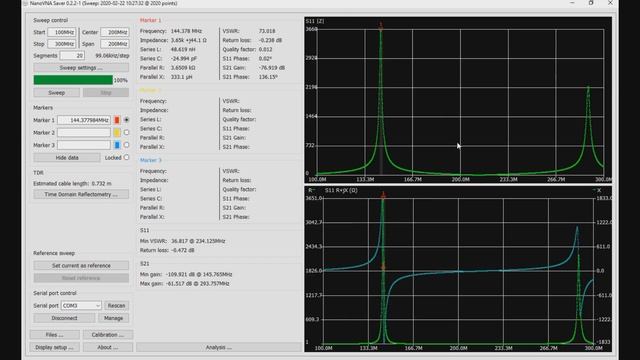This screenshot has width=640, height=360.
Task: Click the sweep progress bar
Action: pos(73,80)
